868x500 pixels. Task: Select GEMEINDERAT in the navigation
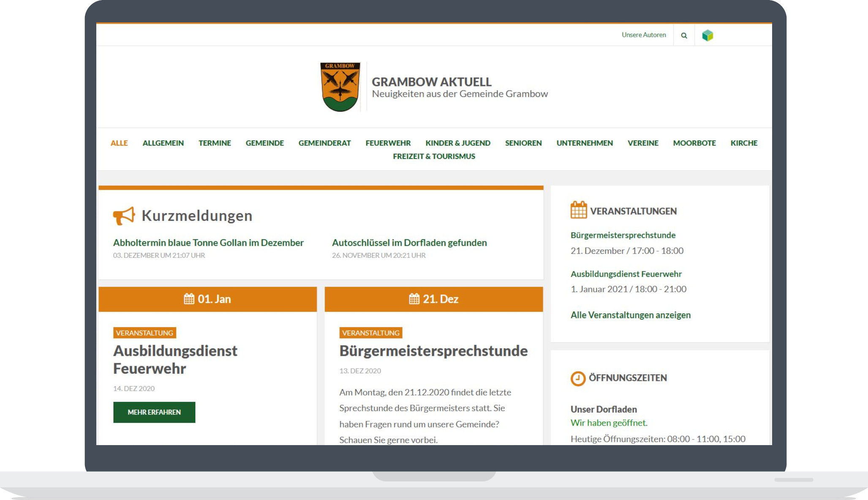coord(324,143)
